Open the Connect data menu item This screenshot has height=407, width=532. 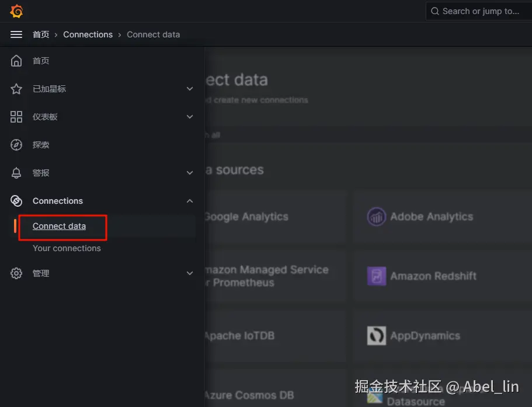(59, 227)
